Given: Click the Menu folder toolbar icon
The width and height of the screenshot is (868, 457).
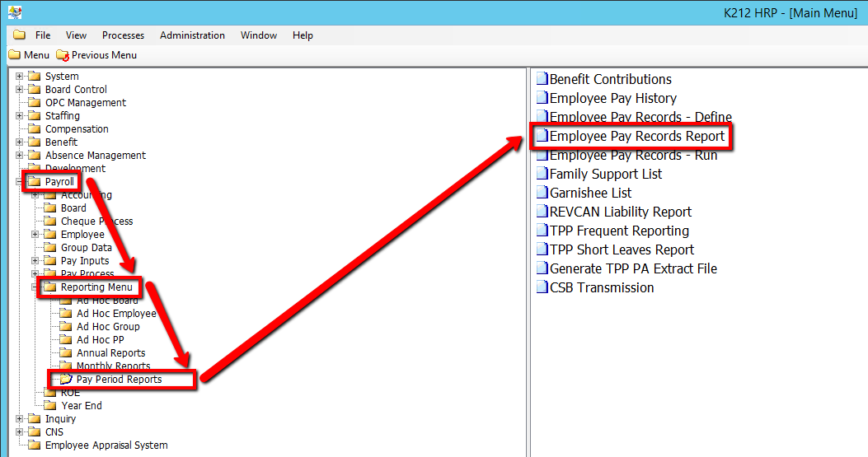Looking at the screenshot, I should pos(15,55).
